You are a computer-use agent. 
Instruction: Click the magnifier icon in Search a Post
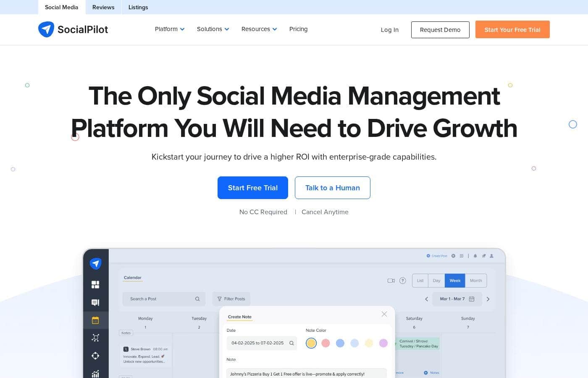pyautogui.click(x=197, y=299)
